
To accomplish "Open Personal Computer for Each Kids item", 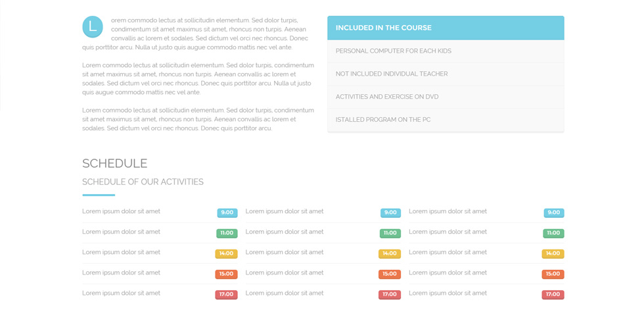I will [x=446, y=51].
